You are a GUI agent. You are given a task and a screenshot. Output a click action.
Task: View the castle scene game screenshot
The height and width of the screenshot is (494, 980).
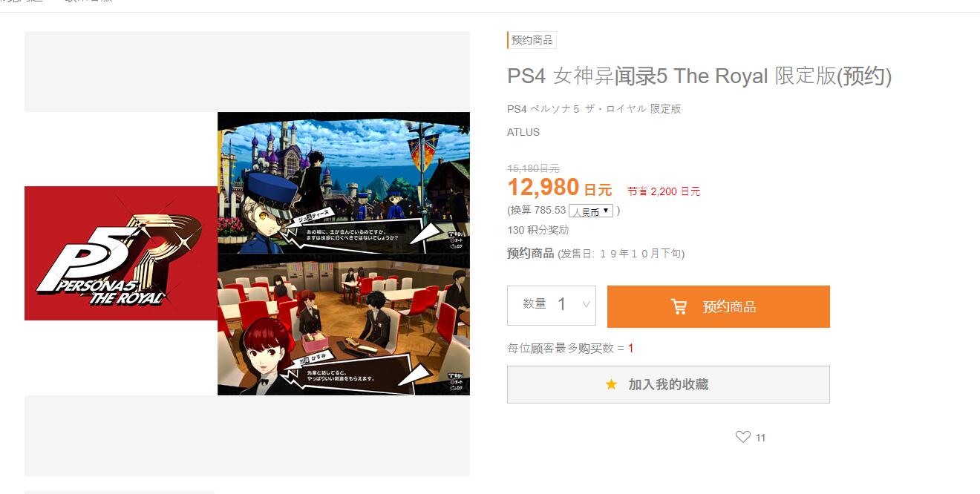click(344, 182)
